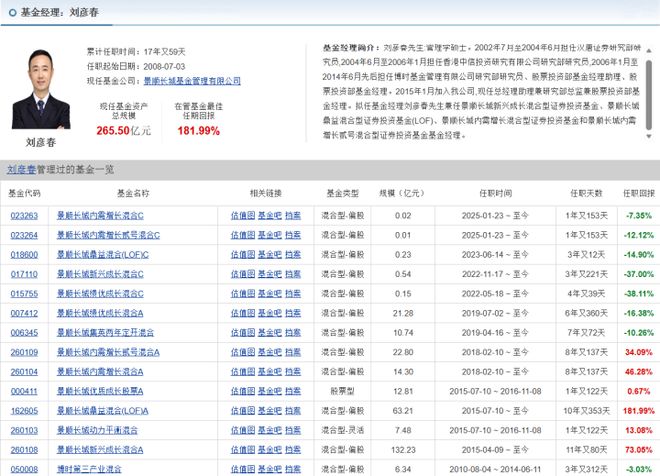Click the 刘彦春 link in fund list header
This screenshot has width=660, height=476.
(21, 170)
